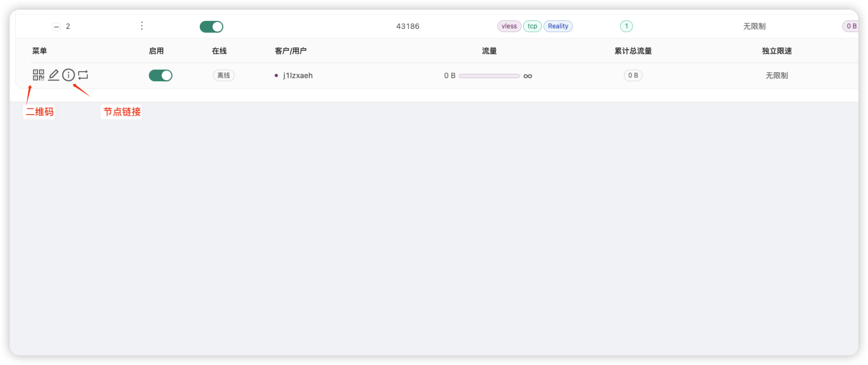Select the client name j1lzxaeh

tap(298, 76)
